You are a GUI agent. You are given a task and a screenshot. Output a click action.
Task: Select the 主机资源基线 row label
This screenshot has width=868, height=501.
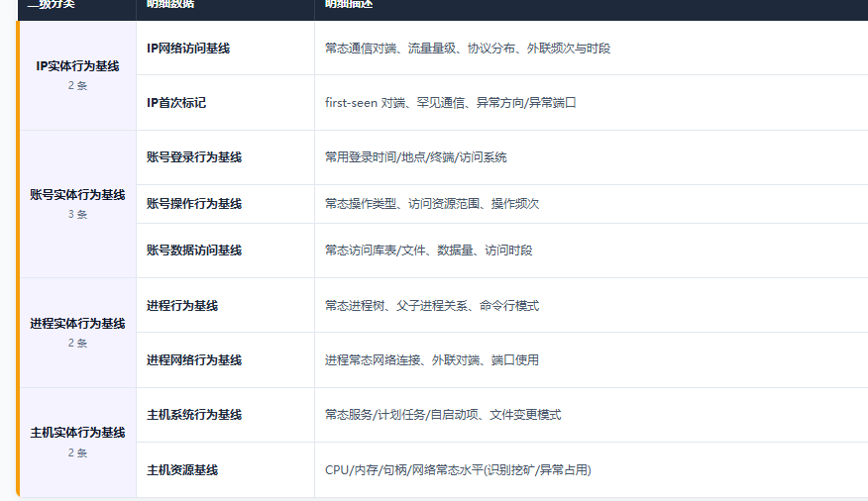pyautogui.click(x=182, y=470)
